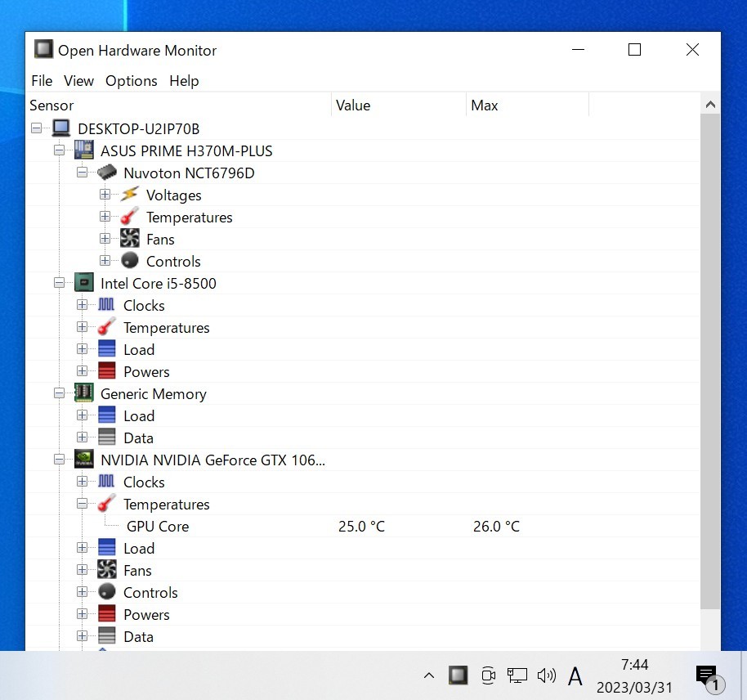
Task: Click the Nuvoton Temperatures thermometer icon
Action: pos(130,216)
